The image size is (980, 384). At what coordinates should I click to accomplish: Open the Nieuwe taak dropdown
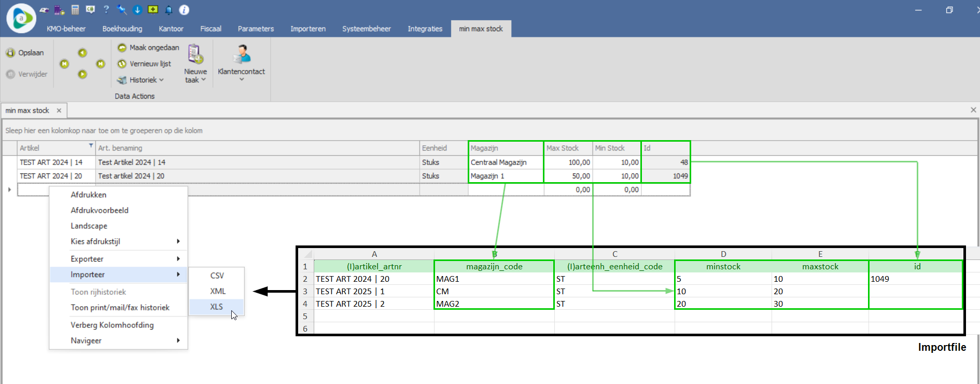[195, 76]
